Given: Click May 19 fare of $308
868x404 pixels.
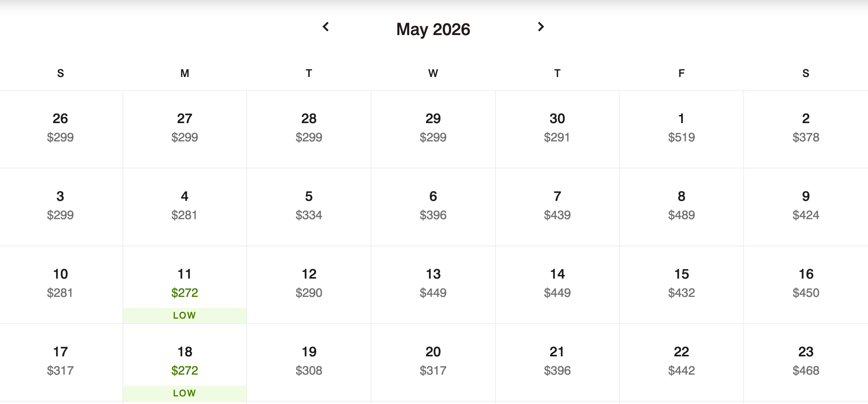Looking at the screenshot, I should pyautogui.click(x=309, y=361).
